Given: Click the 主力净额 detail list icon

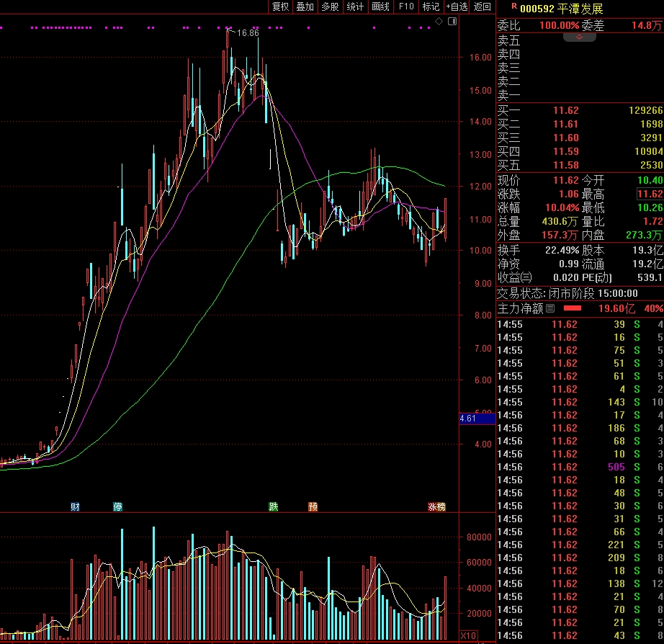Looking at the screenshot, I should click(550, 308).
